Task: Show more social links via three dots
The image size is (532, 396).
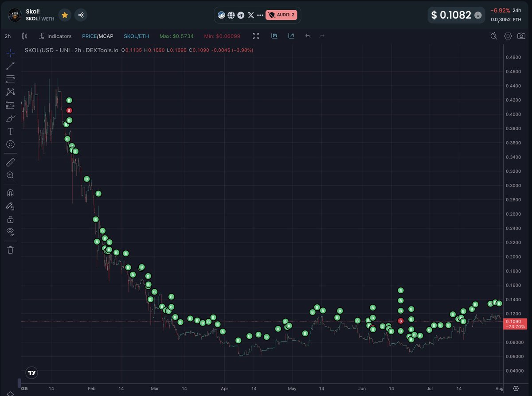Action: pos(260,15)
